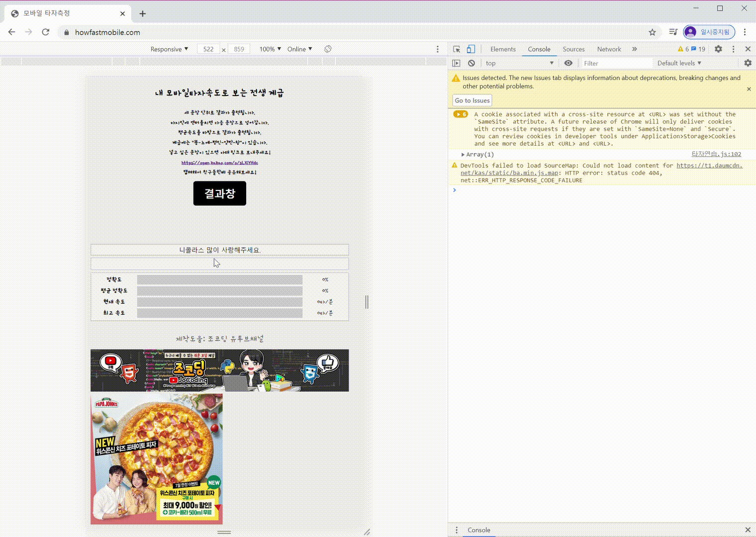Viewport: 756px width, 537px height.
Task: Click the warnings count indicator 6
Action: click(683, 49)
